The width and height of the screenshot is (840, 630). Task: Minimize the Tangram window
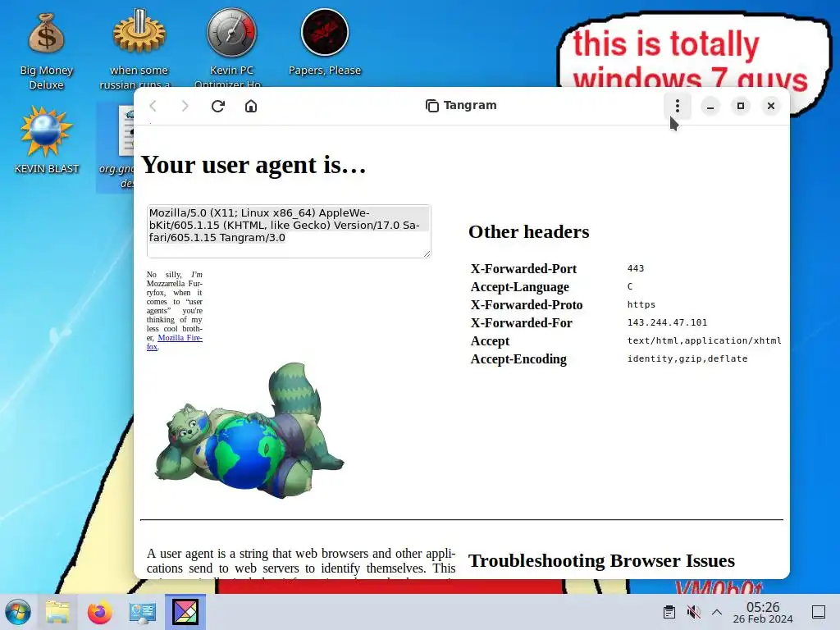click(x=710, y=106)
